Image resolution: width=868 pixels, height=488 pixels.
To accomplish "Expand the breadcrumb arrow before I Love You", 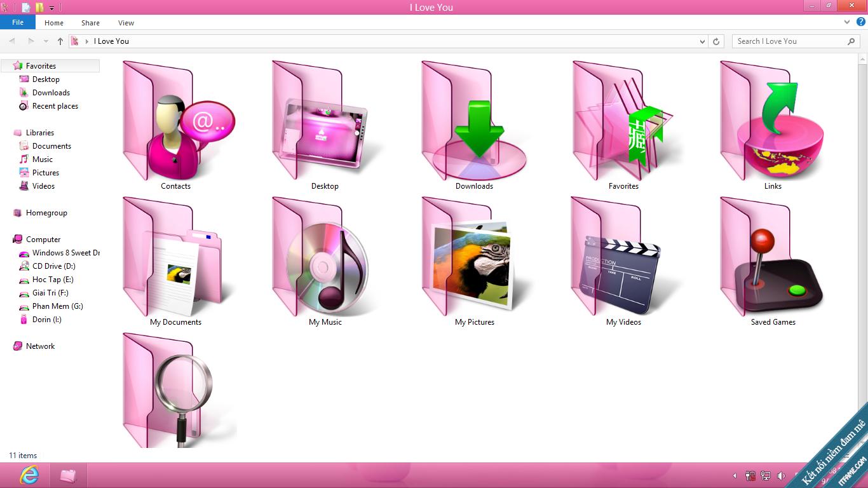I will pyautogui.click(x=86, y=41).
